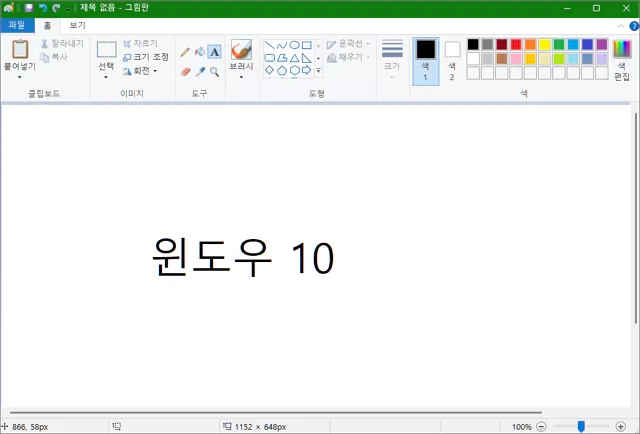Image resolution: width=640 pixels, height=434 pixels.
Task: Open the Paste (붙여넣기) dropdown arrow
Action: [x=20, y=77]
